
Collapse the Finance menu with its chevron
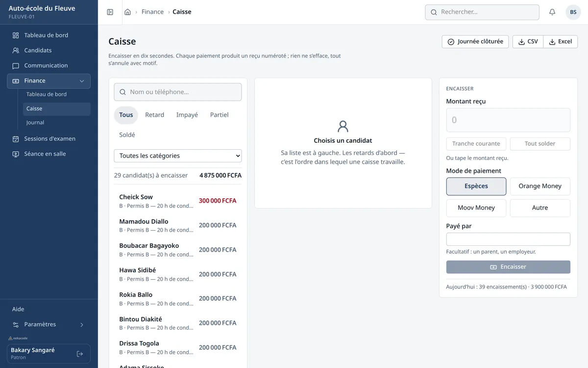pos(82,81)
